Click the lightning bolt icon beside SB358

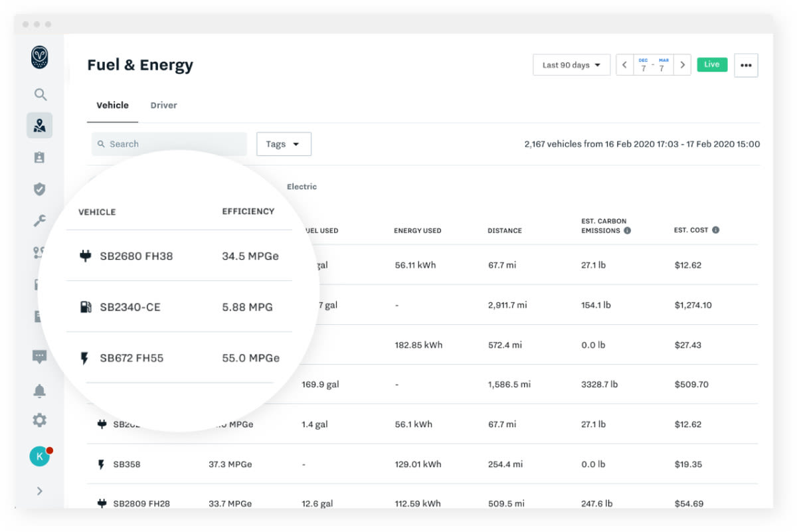tap(102, 464)
